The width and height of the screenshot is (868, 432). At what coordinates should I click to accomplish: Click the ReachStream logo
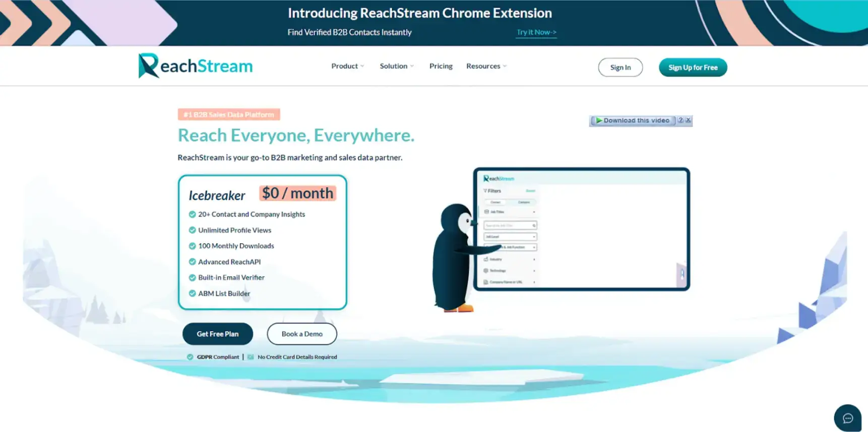(196, 66)
